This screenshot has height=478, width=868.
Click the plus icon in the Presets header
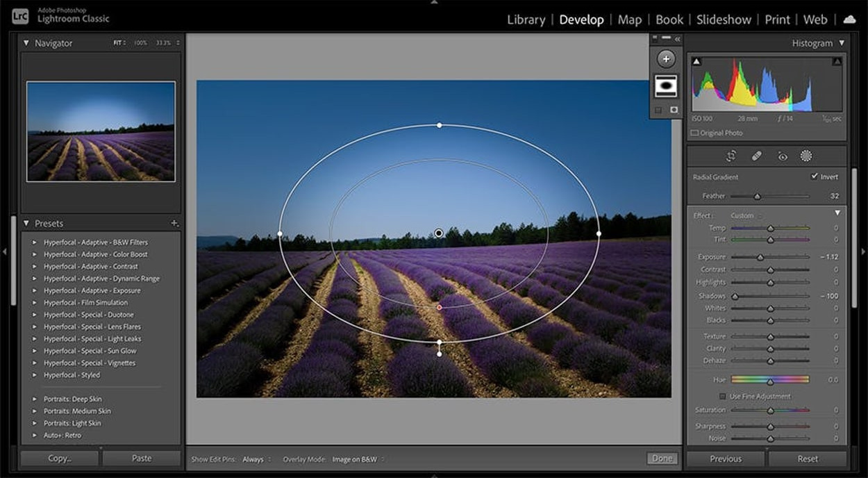click(174, 224)
